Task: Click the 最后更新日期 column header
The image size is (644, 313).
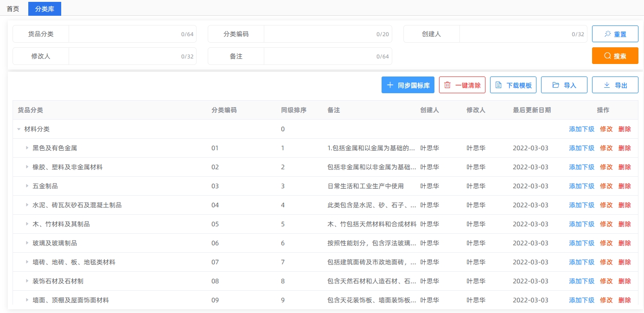Action: coord(532,110)
